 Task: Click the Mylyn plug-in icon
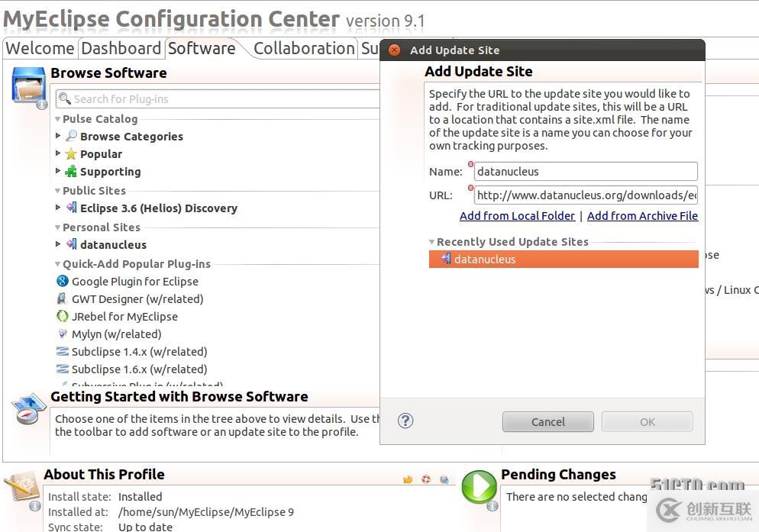coord(63,334)
